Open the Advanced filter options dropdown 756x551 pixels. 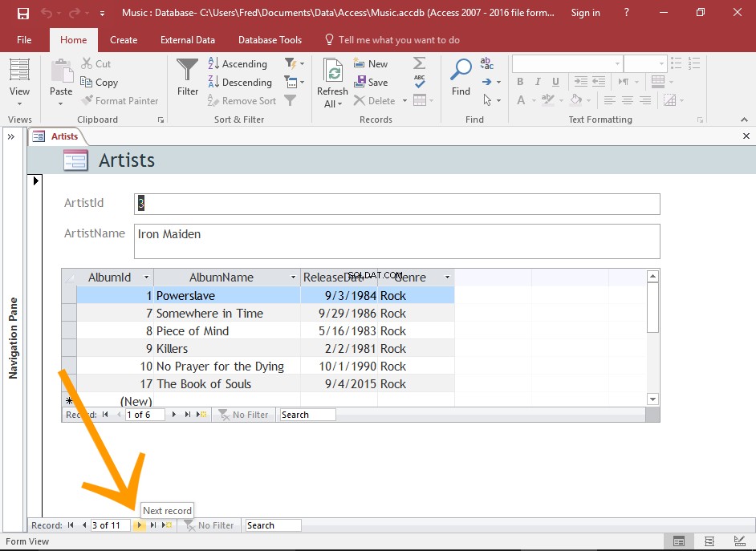coord(295,82)
